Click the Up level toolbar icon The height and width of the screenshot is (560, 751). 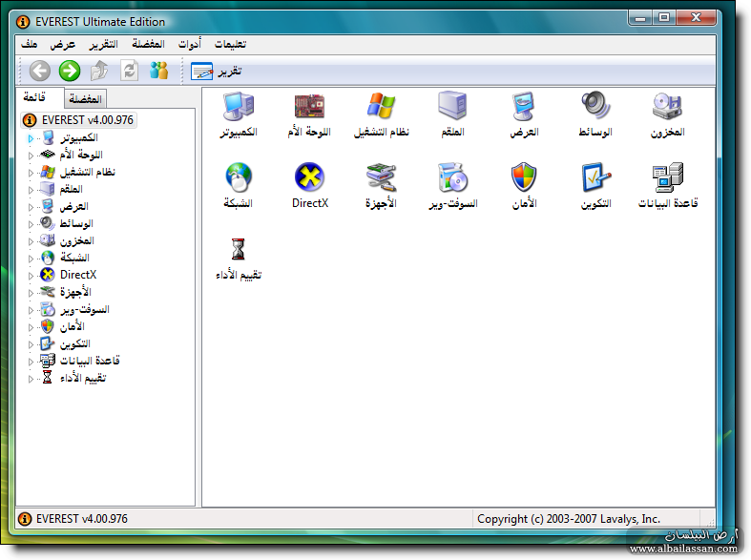coord(99,72)
